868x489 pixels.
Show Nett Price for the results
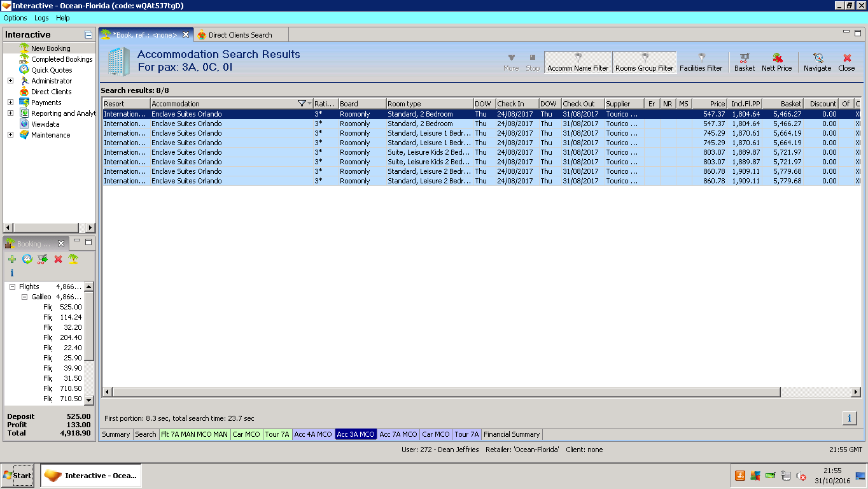pos(776,62)
